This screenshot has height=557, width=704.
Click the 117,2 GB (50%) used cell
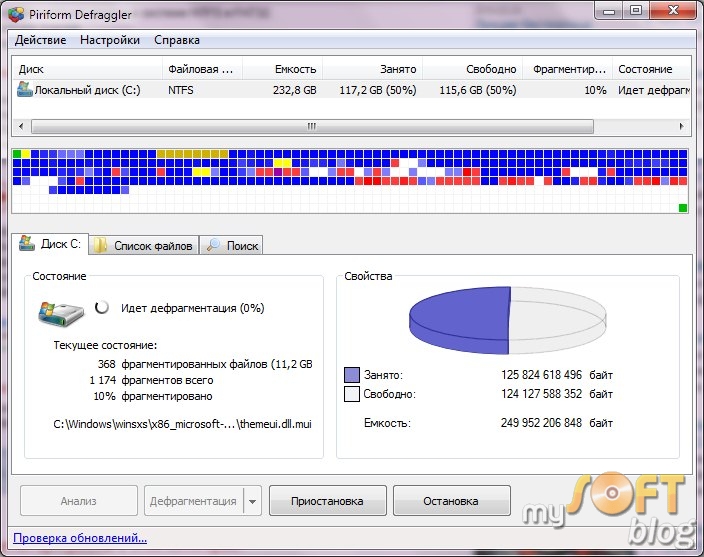(x=378, y=90)
